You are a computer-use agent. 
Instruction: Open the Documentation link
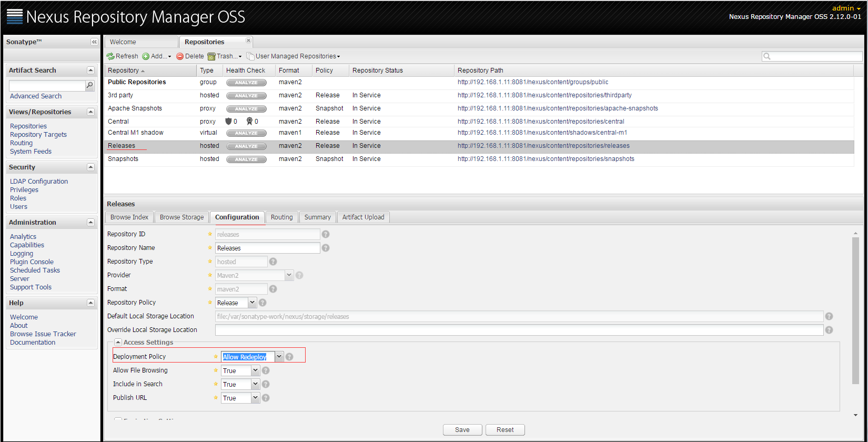[33, 343]
